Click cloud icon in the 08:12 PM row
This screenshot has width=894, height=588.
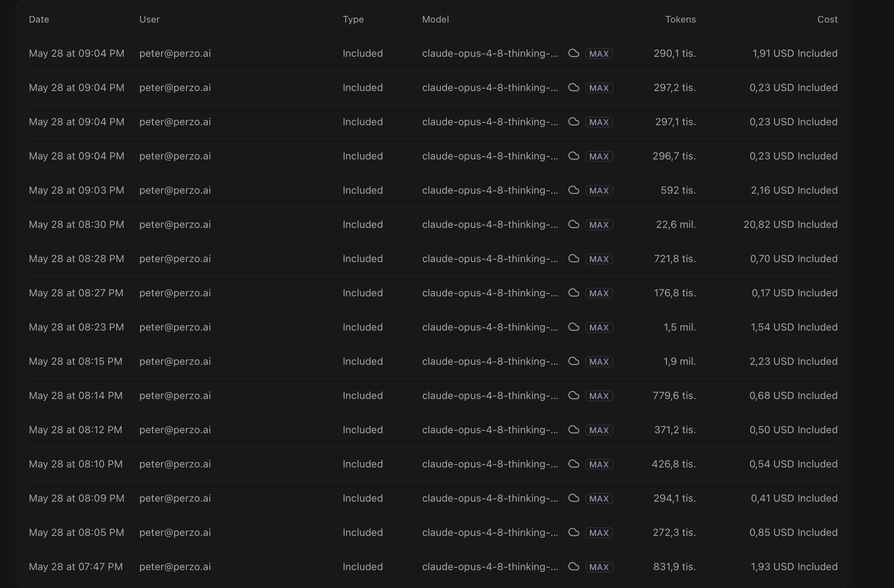point(573,430)
